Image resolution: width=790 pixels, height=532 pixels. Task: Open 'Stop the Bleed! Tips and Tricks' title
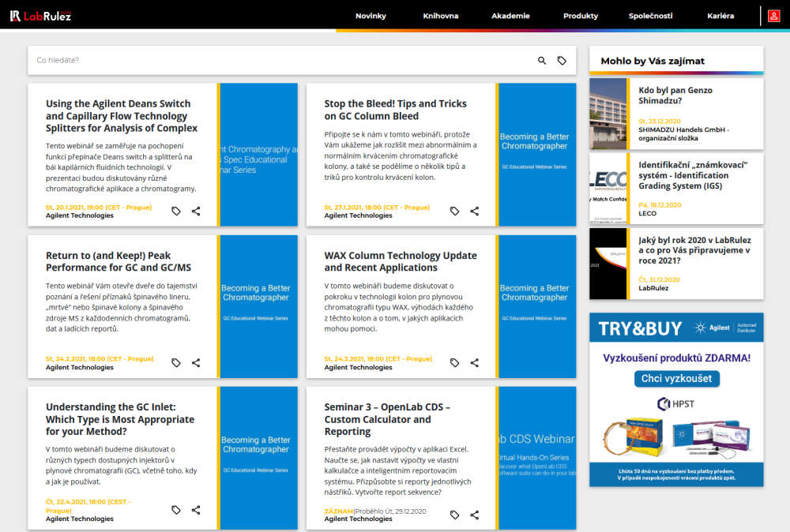tap(396, 110)
